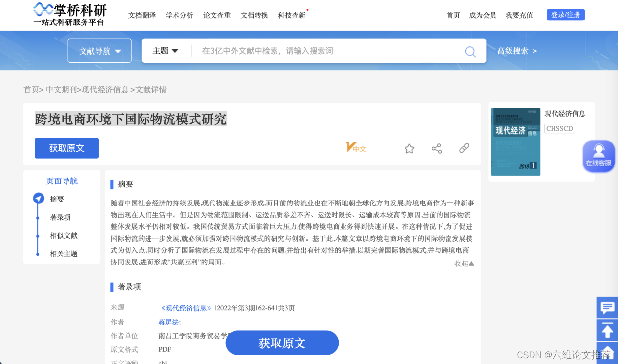
Task: Click the back-to-top arrow icon
Action: (x=607, y=330)
